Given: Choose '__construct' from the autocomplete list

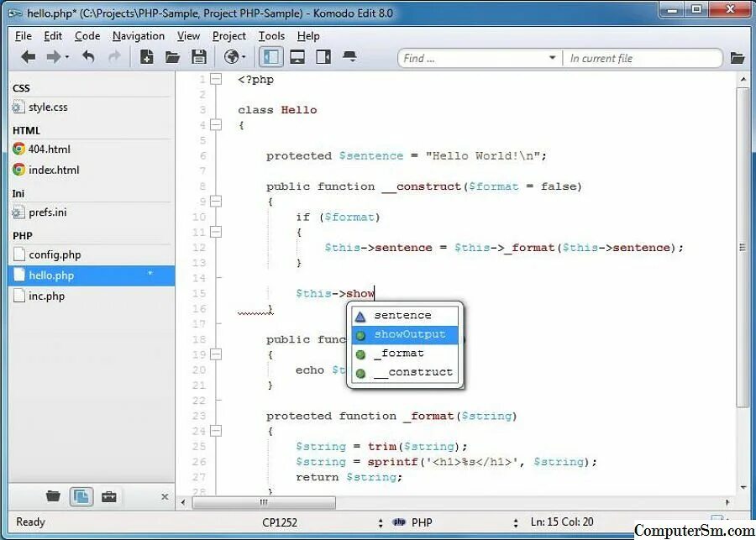Looking at the screenshot, I should 405,372.
